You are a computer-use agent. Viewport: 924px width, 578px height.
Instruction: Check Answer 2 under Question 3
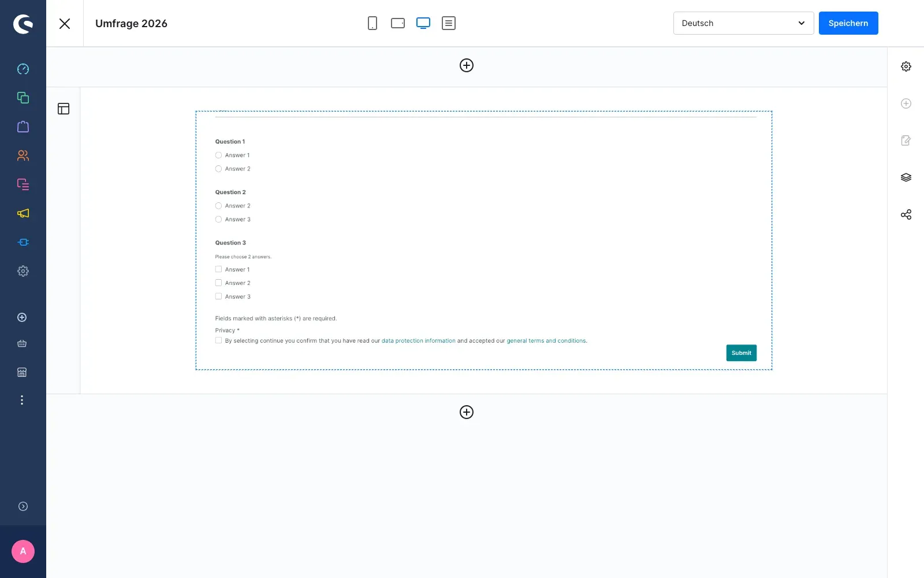(218, 283)
